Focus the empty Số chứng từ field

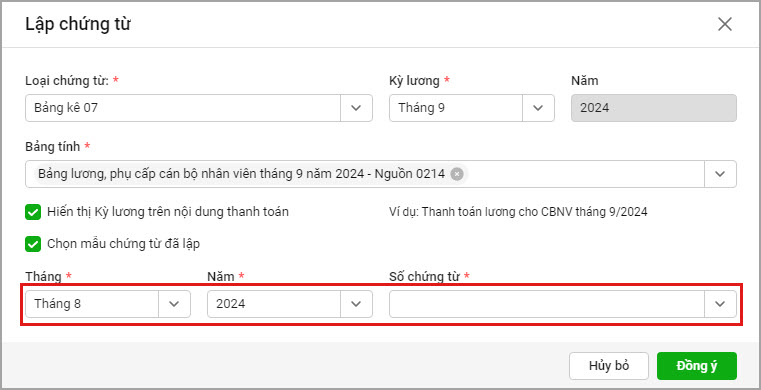point(547,304)
